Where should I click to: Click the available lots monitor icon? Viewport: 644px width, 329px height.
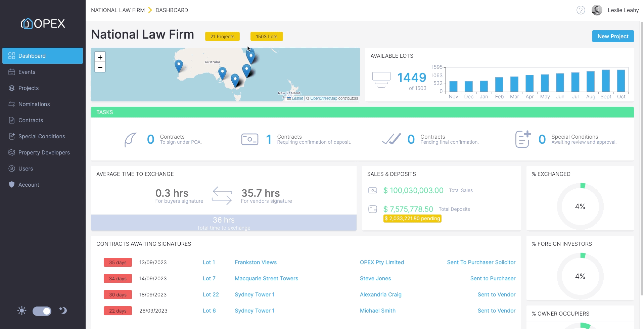(x=381, y=80)
